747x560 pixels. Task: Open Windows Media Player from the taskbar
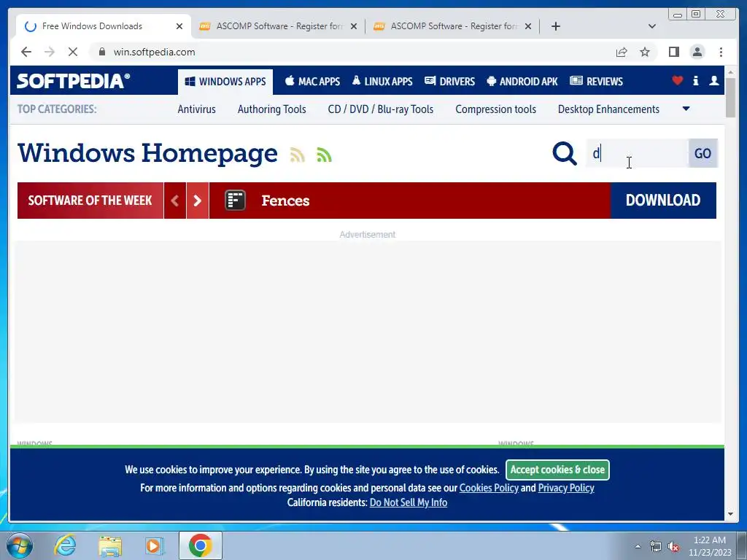click(x=154, y=545)
